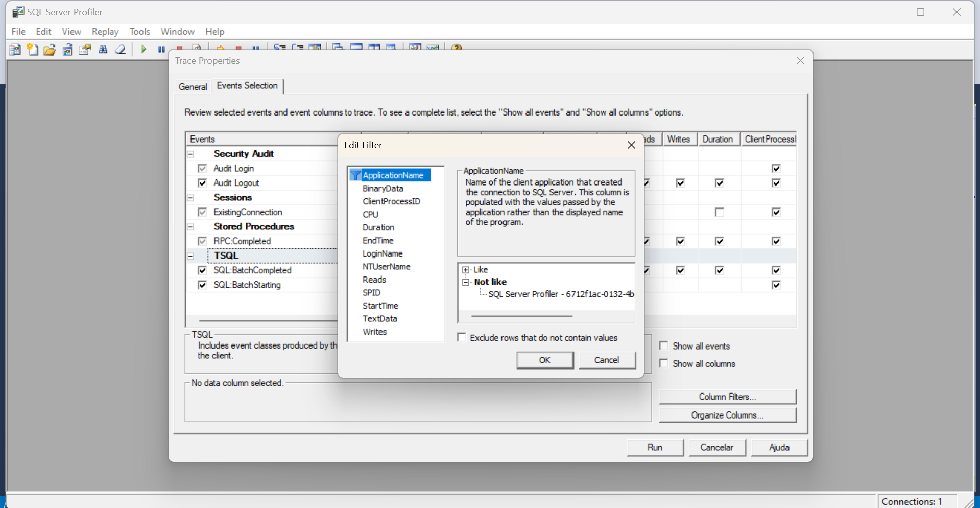The width and height of the screenshot is (980, 508).
Task: Open the Tools menu
Action: (x=139, y=32)
